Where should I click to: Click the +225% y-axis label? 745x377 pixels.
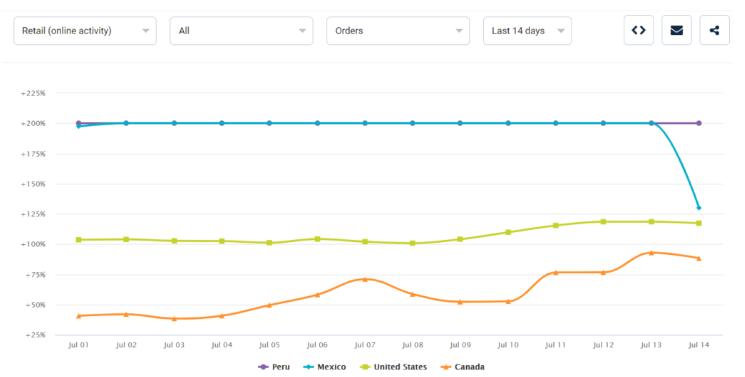pyautogui.click(x=33, y=93)
